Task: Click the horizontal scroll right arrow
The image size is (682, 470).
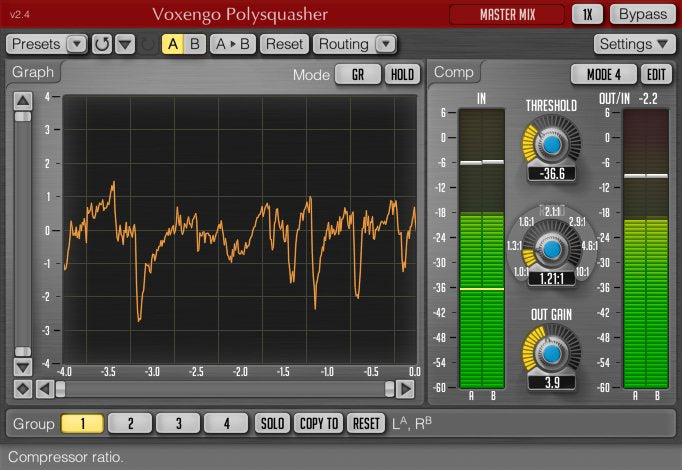Action: [405, 388]
